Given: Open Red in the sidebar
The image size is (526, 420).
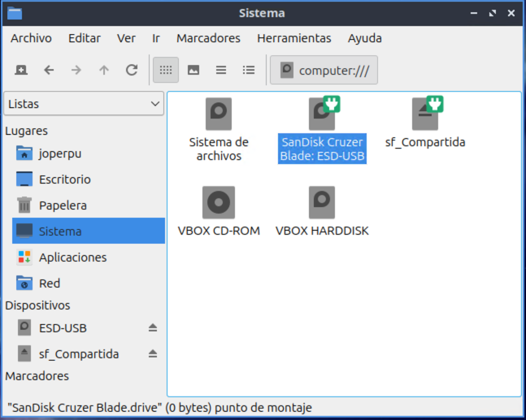Looking at the screenshot, I should point(89,284).
